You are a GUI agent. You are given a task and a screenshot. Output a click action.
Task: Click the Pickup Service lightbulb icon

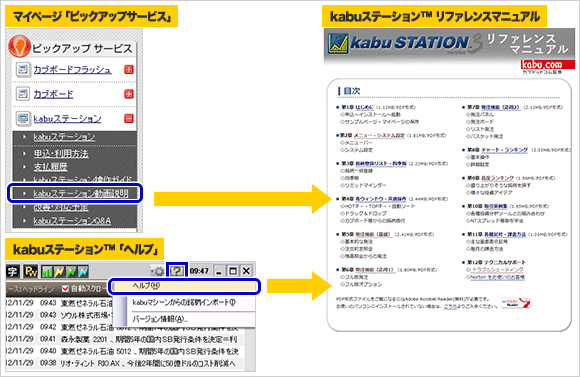click(19, 46)
